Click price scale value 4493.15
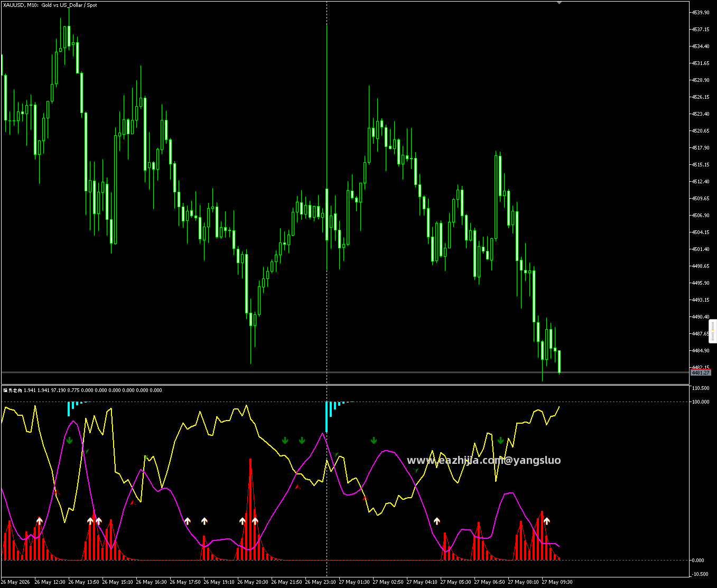The height and width of the screenshot is (588, 717). click(x=701, y=300)
